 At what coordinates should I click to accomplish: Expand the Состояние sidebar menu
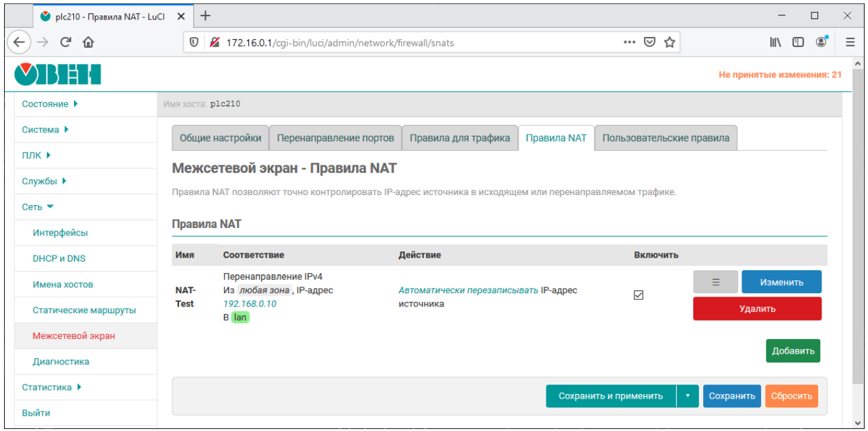[x=50, y=104]
